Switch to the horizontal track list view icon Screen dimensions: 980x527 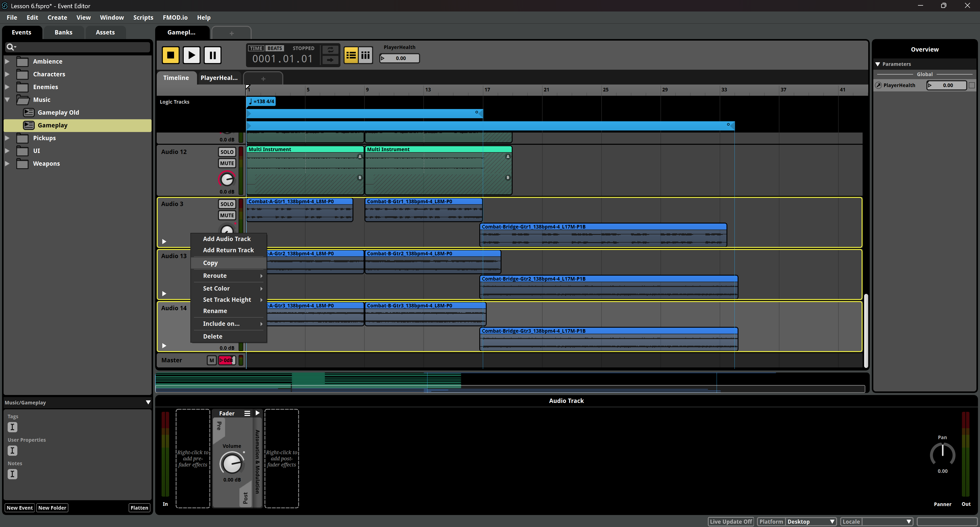351,56
